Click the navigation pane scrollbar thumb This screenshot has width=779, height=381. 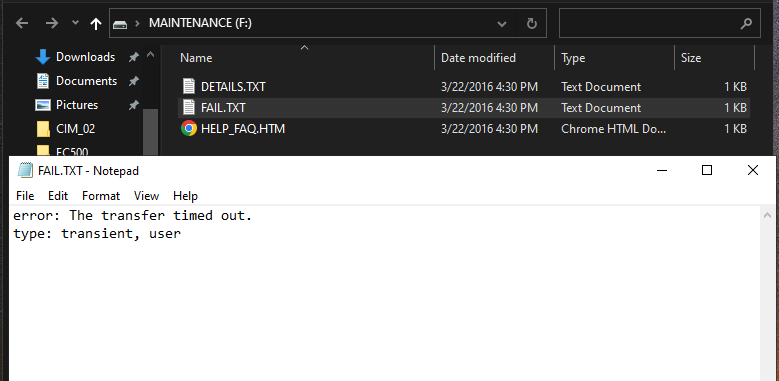(151, 132)
